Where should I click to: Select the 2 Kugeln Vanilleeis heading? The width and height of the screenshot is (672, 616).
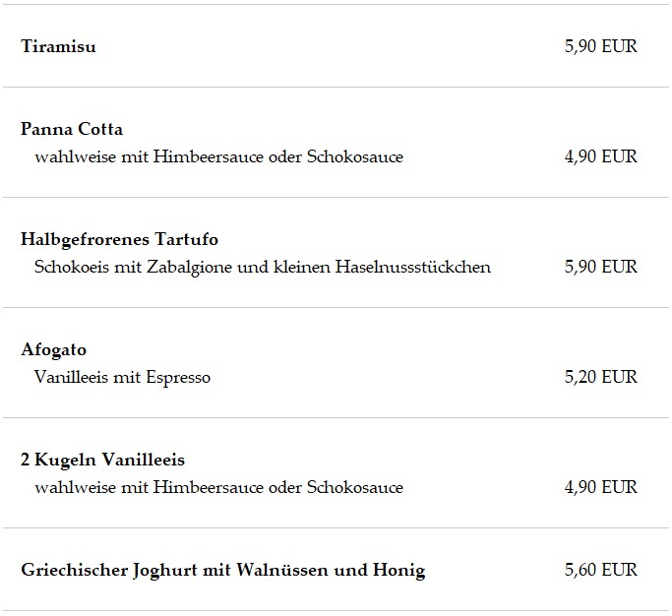coord(102,460)
